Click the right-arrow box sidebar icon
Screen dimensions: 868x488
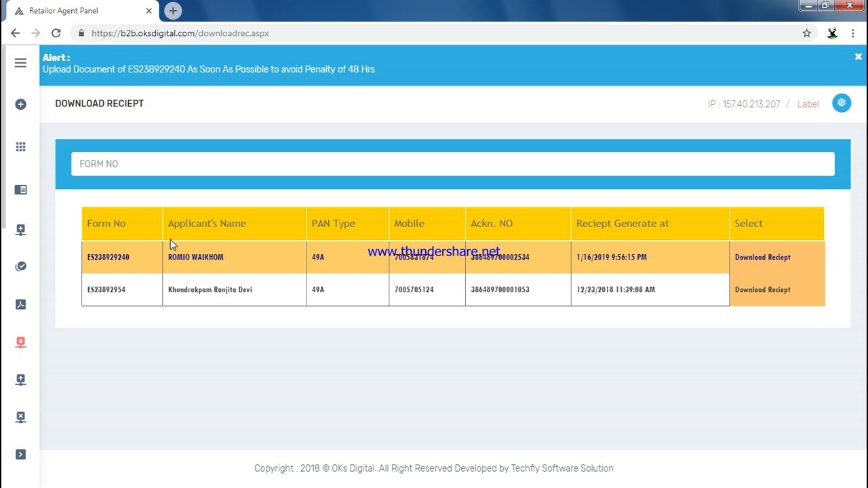(20, 455)
